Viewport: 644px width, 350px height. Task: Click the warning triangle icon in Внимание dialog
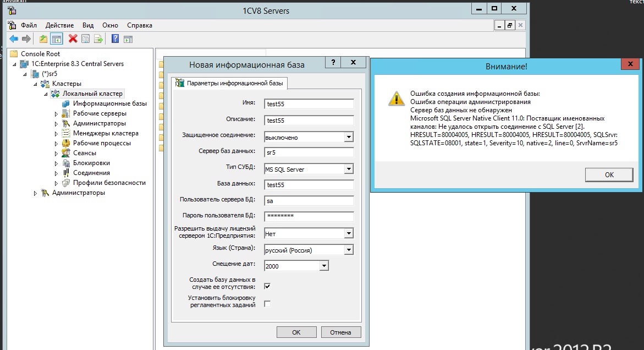397,99
